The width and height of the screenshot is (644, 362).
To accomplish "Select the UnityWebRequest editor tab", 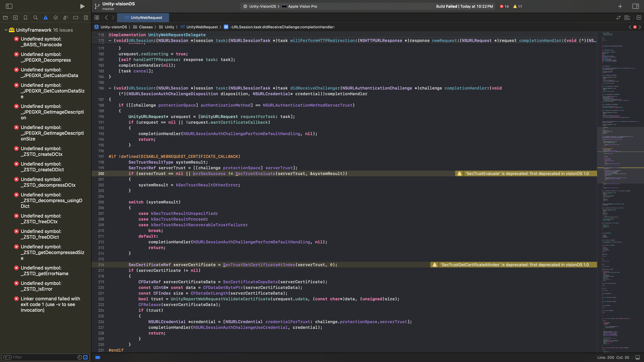I will point(143,18).
